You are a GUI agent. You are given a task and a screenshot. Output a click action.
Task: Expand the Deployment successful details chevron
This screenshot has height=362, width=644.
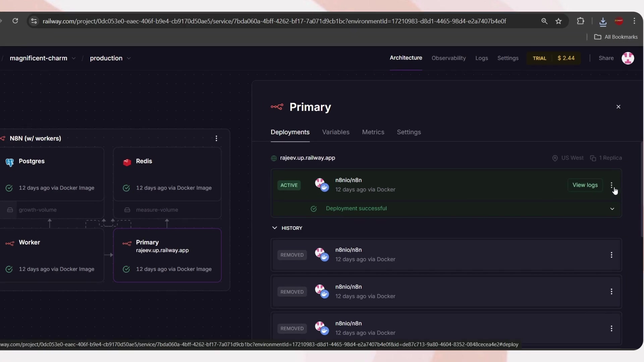(612, 209)
